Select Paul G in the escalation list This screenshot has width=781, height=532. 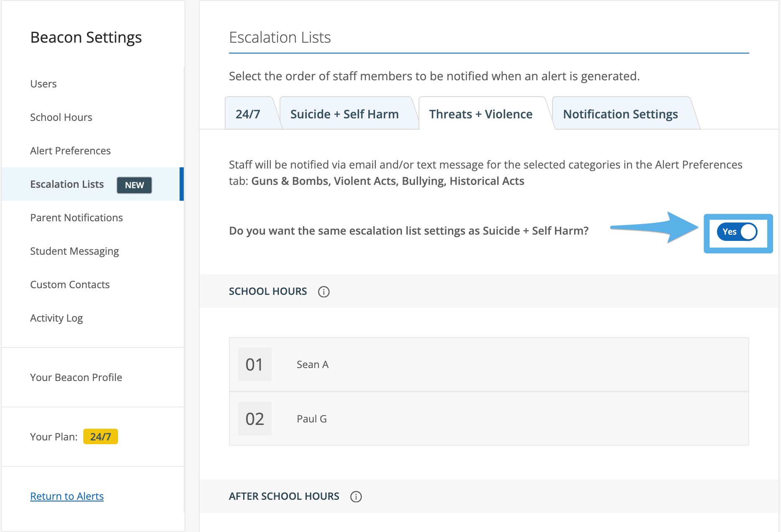(311, 418)
